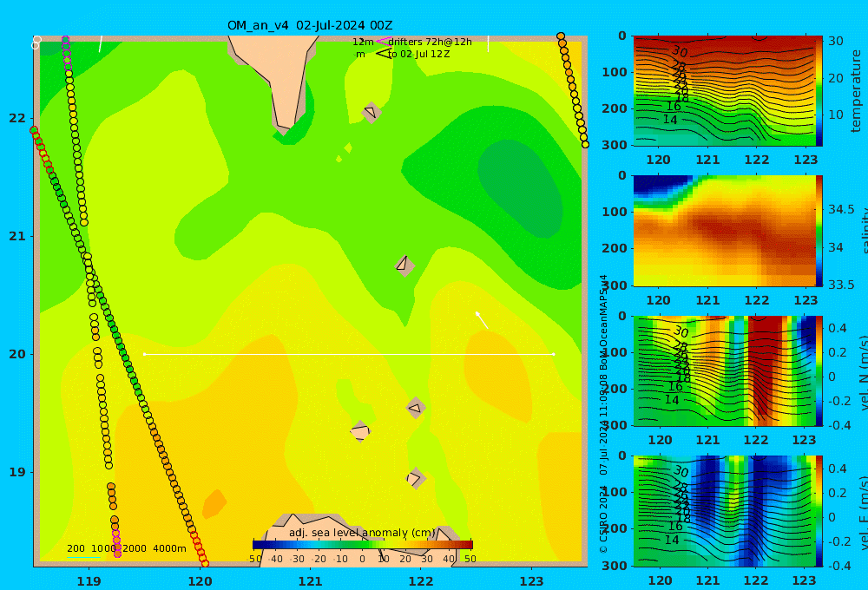Click the vel. N colorbar

coord(819,370)
